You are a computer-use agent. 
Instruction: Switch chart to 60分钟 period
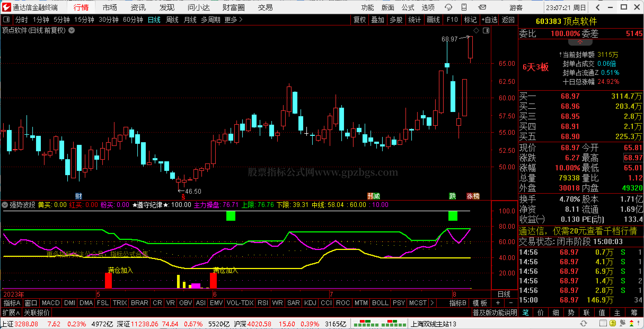[x=133, y=20]
